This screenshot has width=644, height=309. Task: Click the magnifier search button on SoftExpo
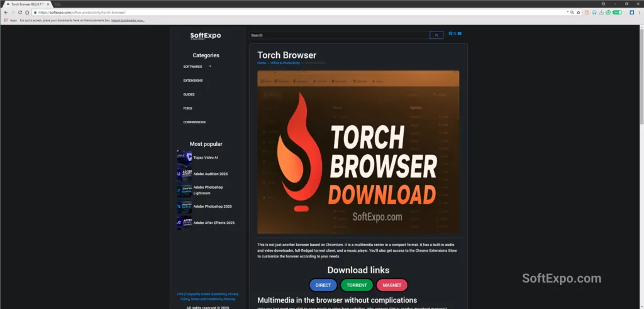(x=436, y=35)
